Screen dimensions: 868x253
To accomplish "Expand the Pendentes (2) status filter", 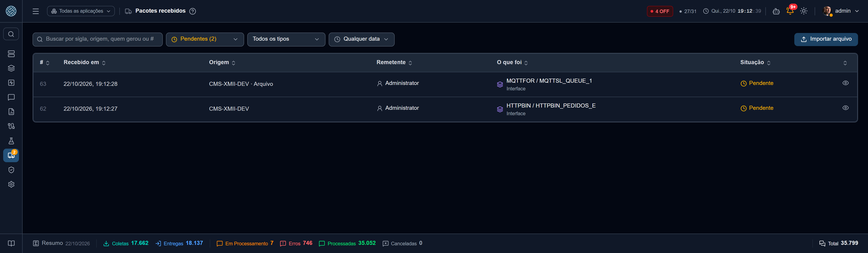I will [205, 39].
